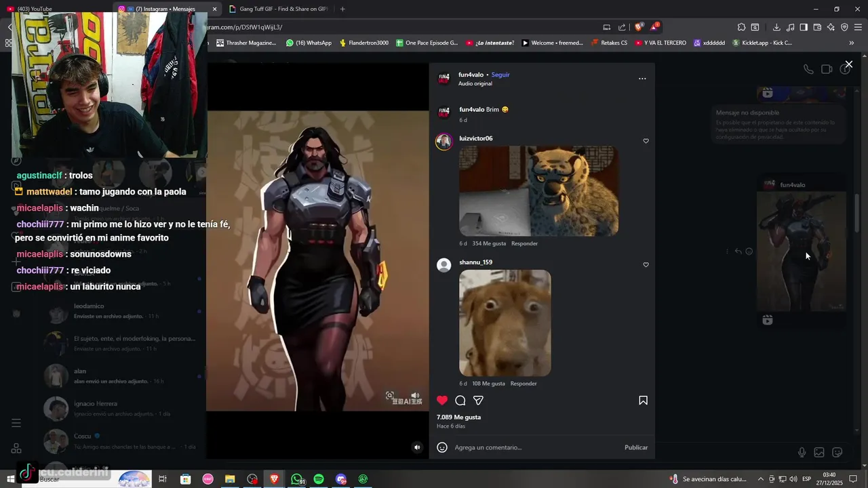This screenshot has height=488, width=868.
Task: Expand the system tray hidden icons chevron
Action: (760, 479)
